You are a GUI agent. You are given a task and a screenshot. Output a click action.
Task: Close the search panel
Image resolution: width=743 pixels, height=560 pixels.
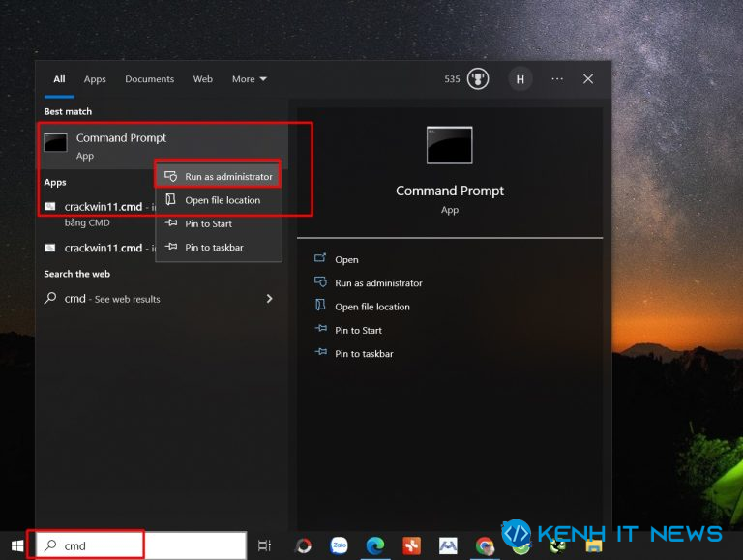point(588,79)
